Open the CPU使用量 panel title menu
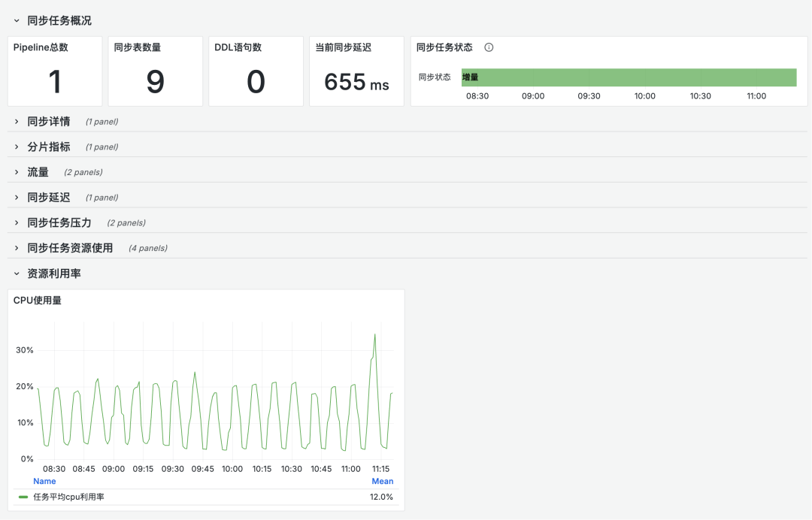Viewport: 812px width, 520px height. coord(38,301)
